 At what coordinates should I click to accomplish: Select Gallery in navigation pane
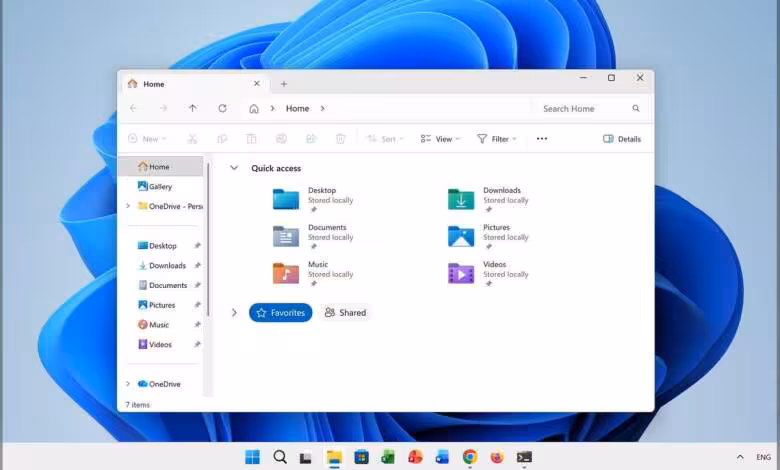(x=161, y=187)
